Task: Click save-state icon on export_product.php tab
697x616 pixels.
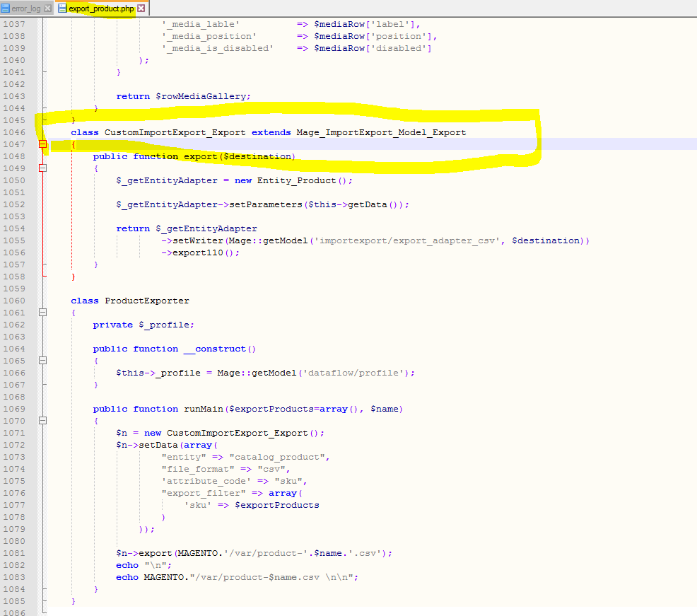Action: (x=62, y=8)
